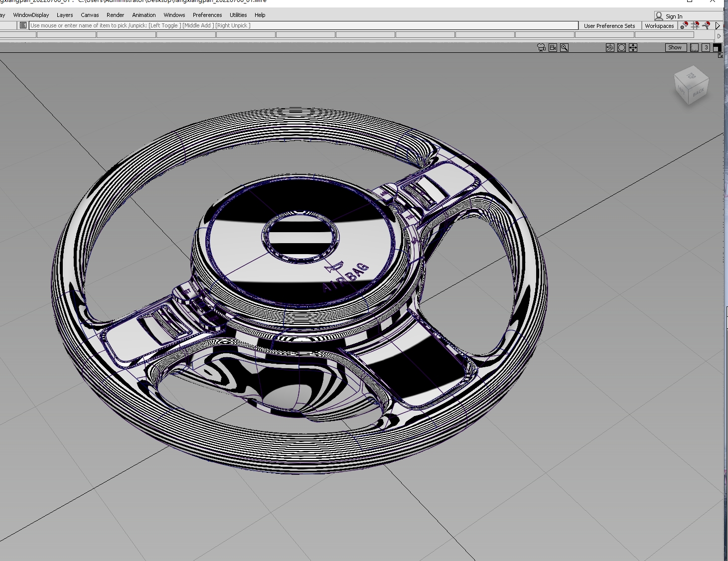The height and width of the screenshot is (561, 728).
Task: Activate the tumble view rotation icon
Action: pyautogui.click(x=610, y=47)
